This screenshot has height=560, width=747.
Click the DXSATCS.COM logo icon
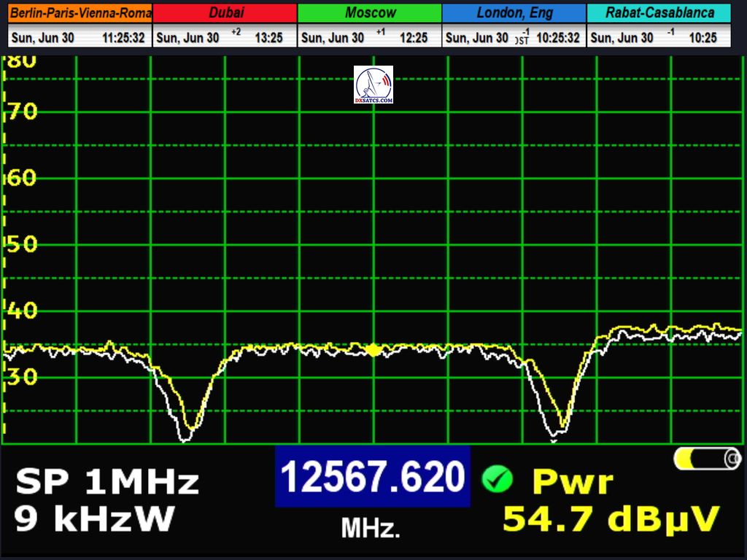pyautogui.click(x=373, y=85)
